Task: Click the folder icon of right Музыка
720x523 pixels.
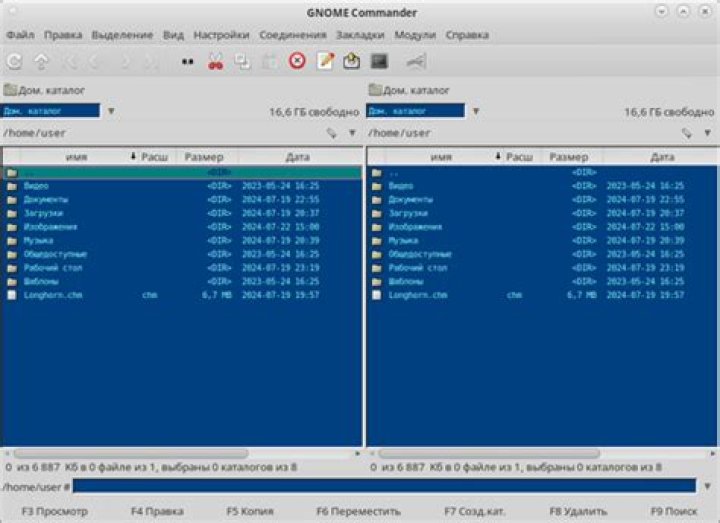Action: (x=377, y=241)
